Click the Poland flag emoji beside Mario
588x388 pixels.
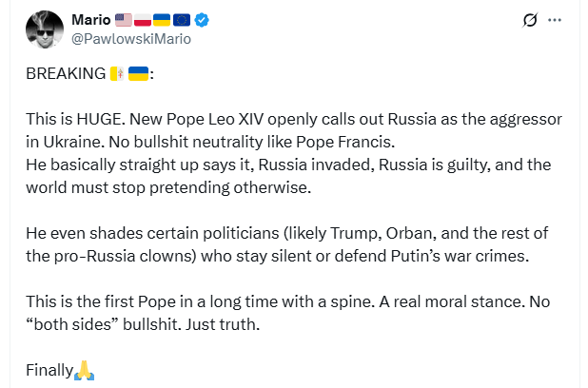[x=143, y=20]
